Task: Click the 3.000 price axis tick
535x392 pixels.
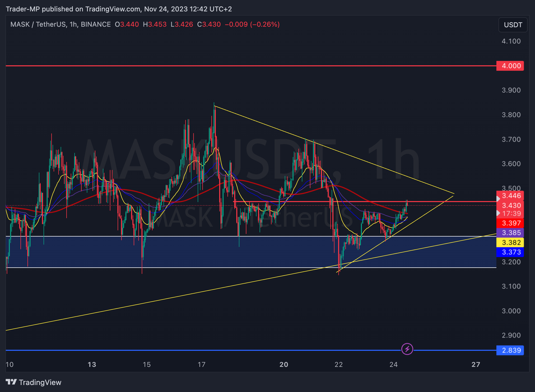Action: pyautogui.click(x=511, y=311)
